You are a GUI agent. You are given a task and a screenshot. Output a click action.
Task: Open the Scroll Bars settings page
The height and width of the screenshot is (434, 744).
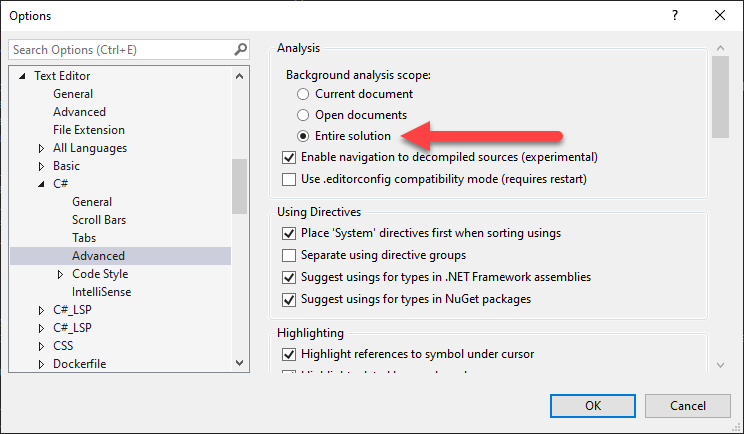pos(98,220)
